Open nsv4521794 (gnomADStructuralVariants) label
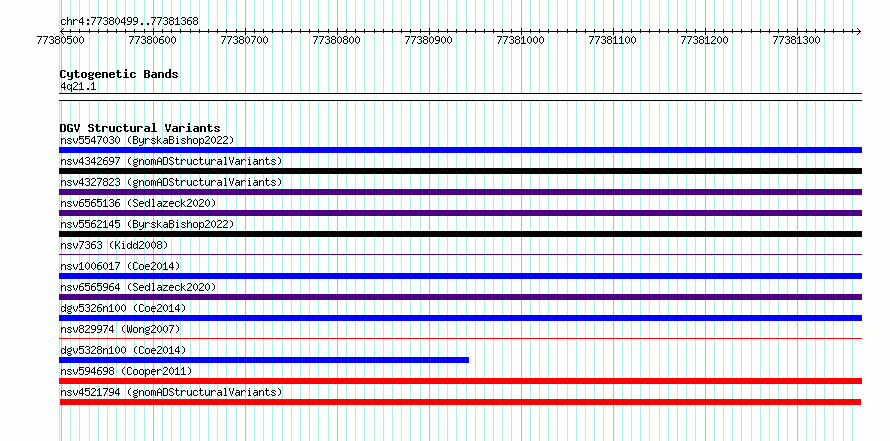This screenshot has width=890, height=441. click(x=171, y=392)
